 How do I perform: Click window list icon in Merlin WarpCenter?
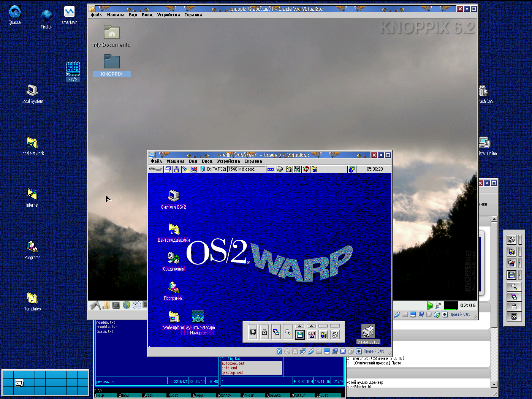coord(168,169)
